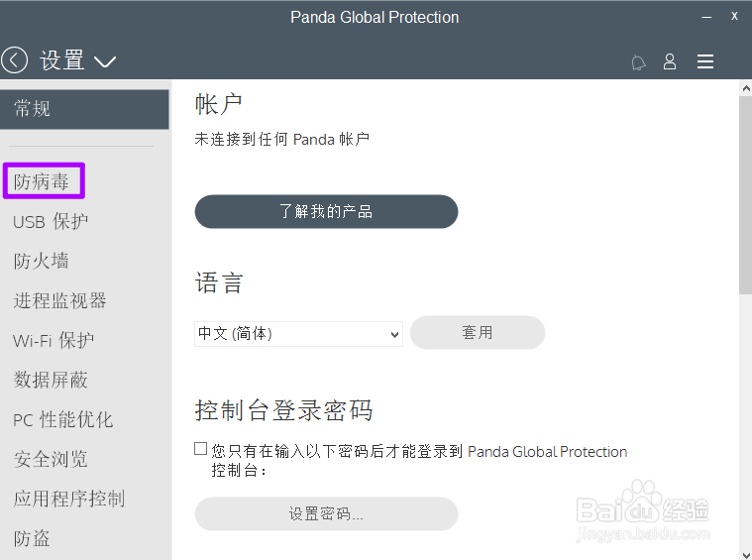This screenshot has height=560, width=752.
Task: Open the Wi-Fi 保护 section
Action: (54, 341)
